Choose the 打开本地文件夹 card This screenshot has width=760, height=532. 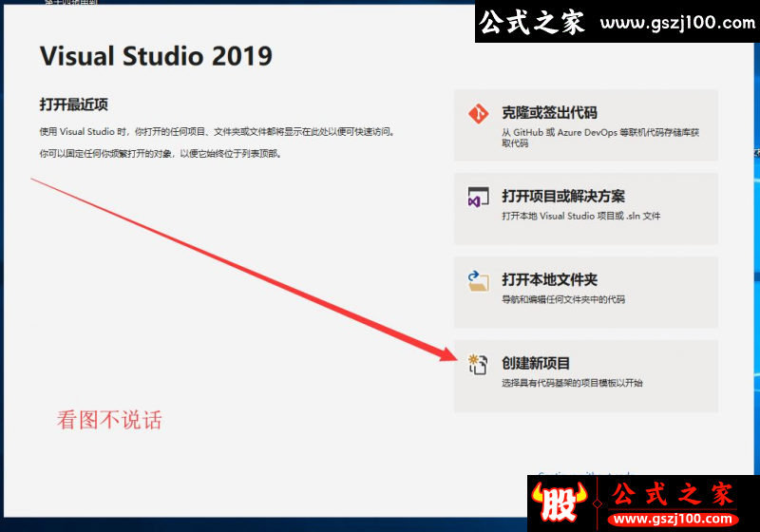tap(586, 293)
